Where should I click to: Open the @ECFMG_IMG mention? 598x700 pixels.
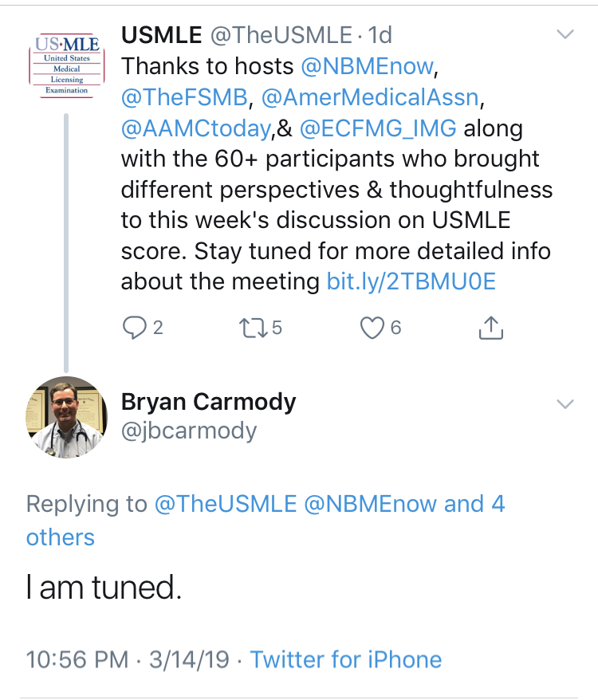click(379, 128)
